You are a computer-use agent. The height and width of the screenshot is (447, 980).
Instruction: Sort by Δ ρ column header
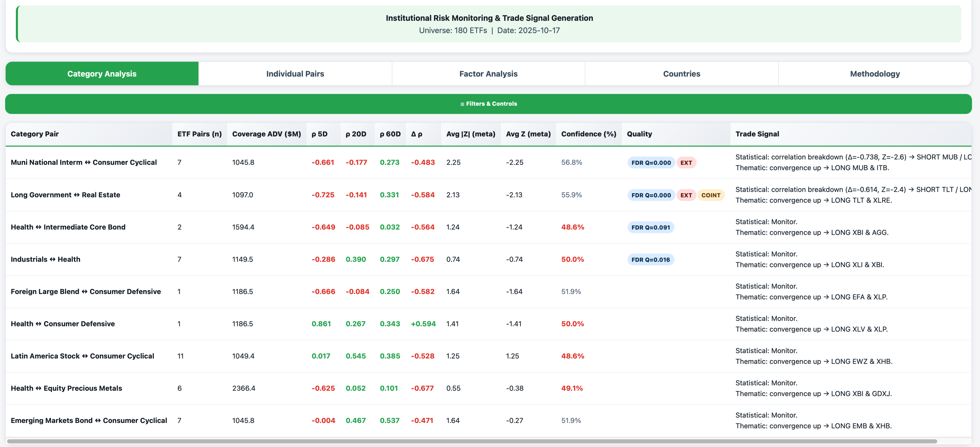[417, 134]
